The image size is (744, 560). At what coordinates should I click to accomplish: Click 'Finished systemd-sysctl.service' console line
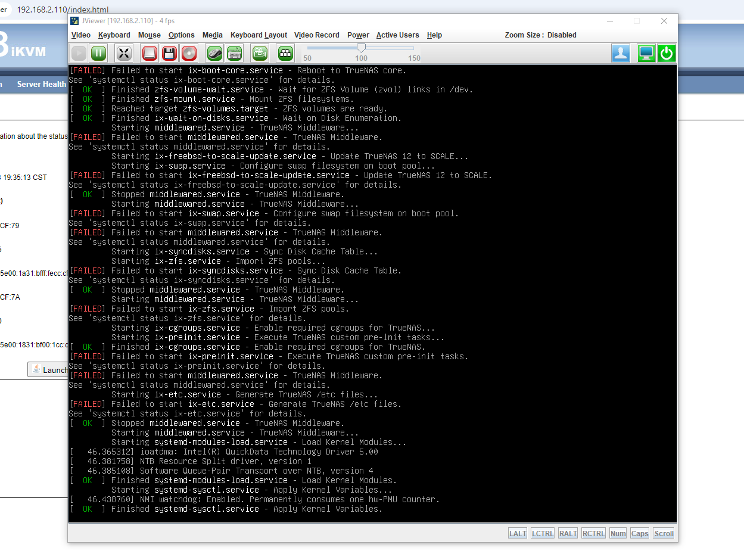coord(226,509)
